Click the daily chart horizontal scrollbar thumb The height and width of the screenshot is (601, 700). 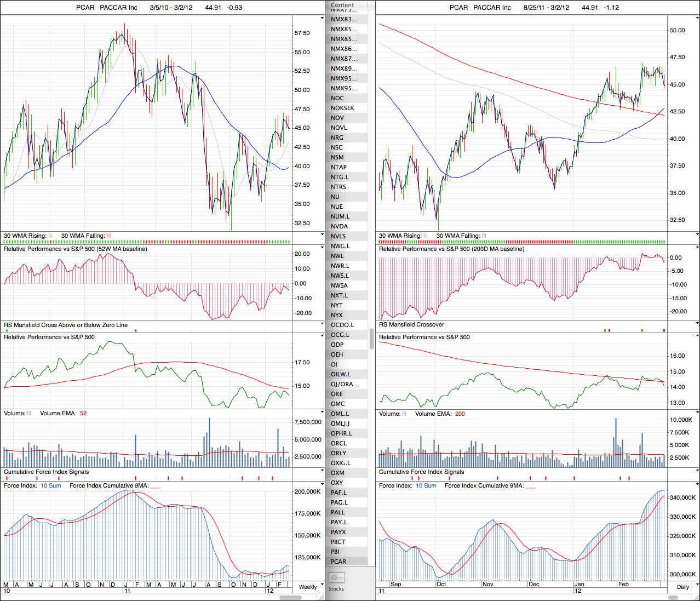coord(672,598)
